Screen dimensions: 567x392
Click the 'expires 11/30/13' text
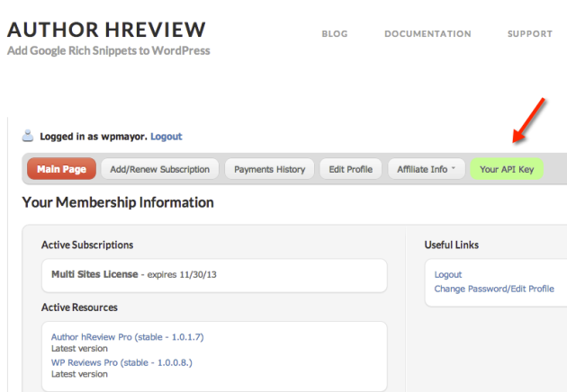182,274
